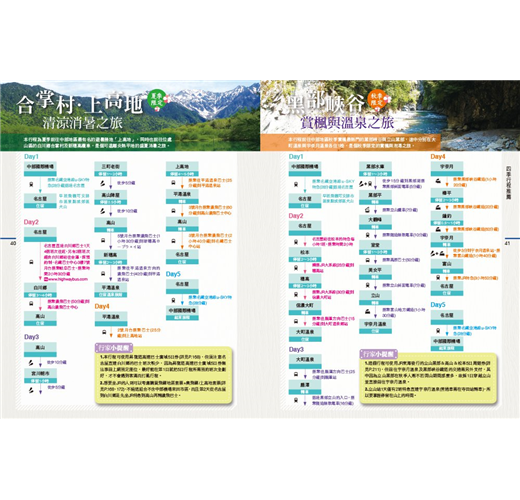
Task: Click the 高山陣屋 stop box
Action: (111, 197)
